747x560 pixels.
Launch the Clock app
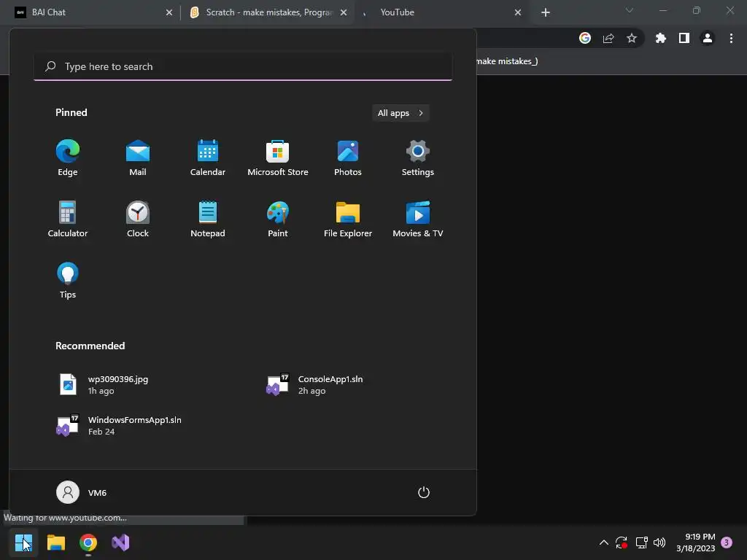tap(138, 219)
